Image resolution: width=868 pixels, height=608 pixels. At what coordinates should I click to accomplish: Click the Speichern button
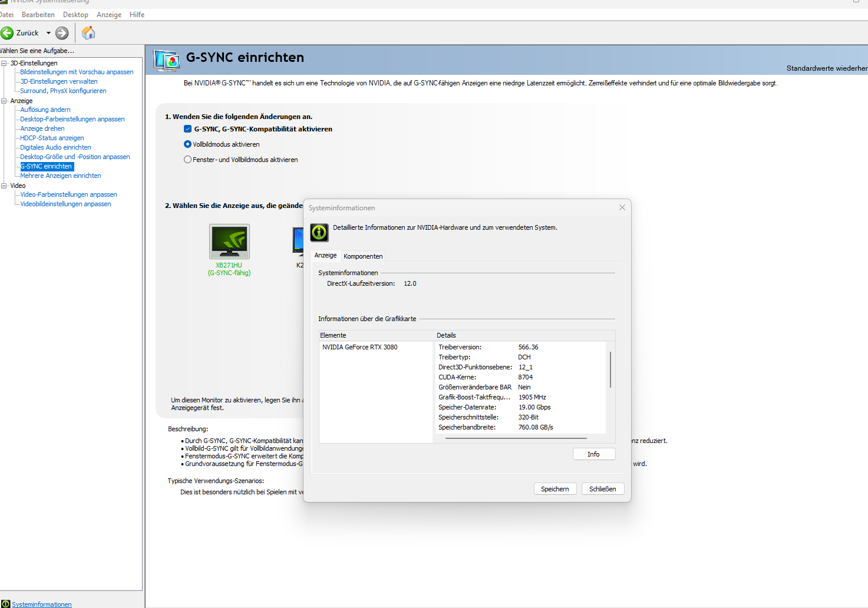[x=555, y=489]
